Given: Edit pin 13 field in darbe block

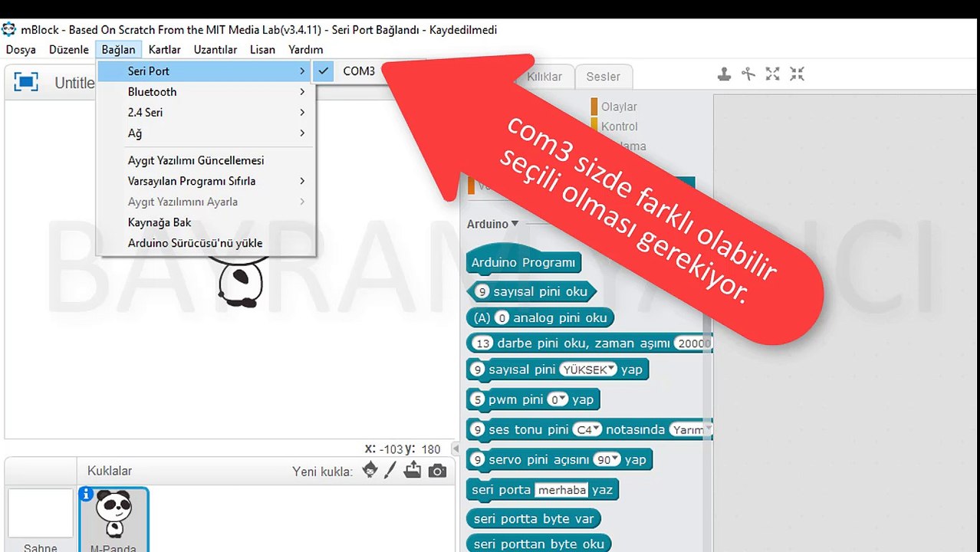Looking at the screenshot, I should 482,343.
